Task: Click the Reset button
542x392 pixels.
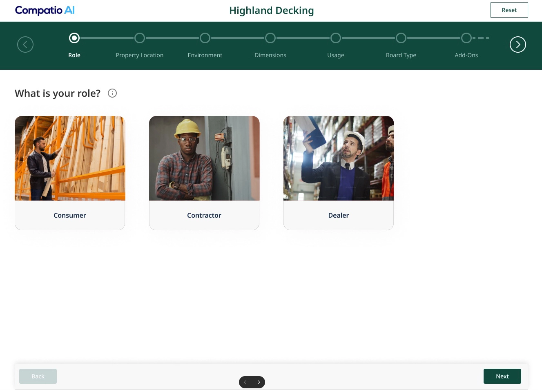Action: [509, 10]
